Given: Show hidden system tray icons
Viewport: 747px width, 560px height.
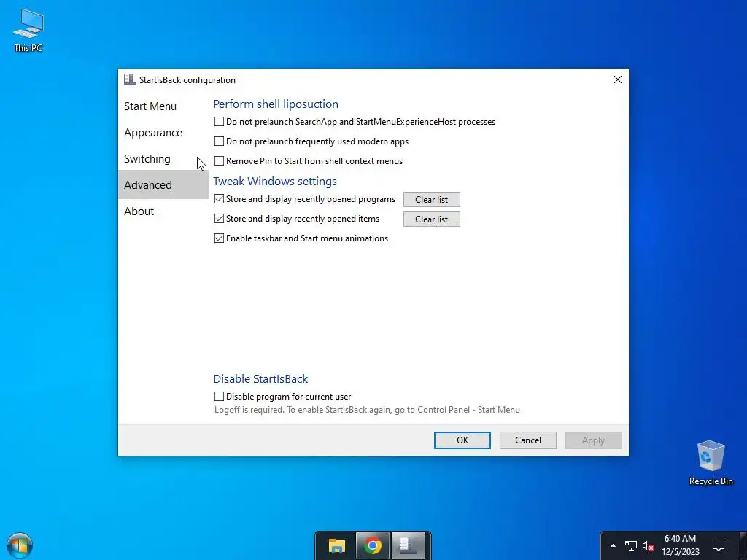Looking at the screenshot, I should tap(613, 545).
